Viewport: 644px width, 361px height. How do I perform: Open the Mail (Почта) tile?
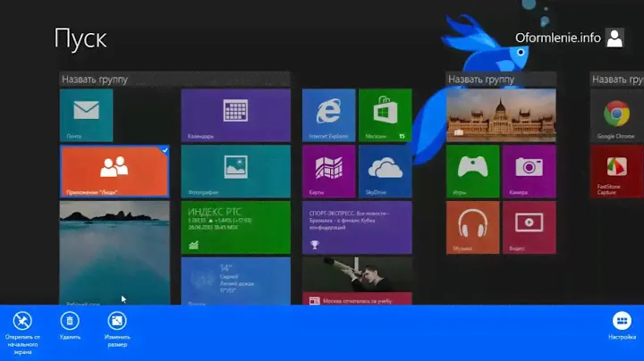click(87, 114)
